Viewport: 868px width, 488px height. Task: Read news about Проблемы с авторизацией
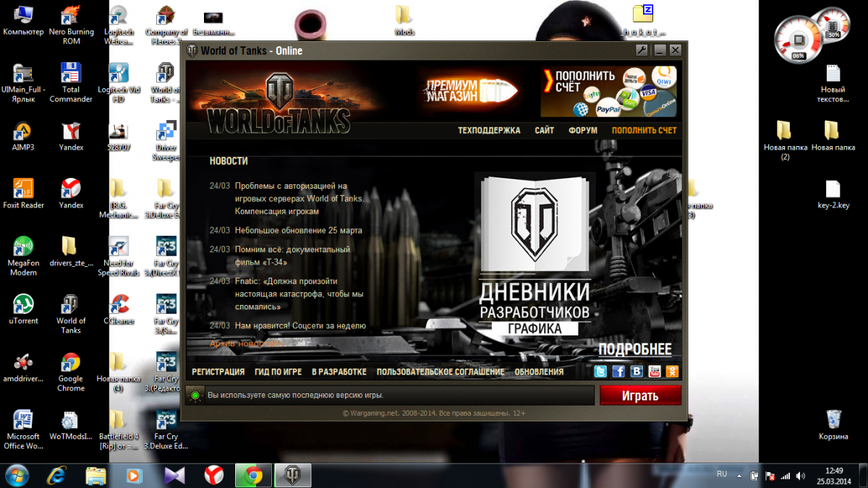[x=299, y=198]
